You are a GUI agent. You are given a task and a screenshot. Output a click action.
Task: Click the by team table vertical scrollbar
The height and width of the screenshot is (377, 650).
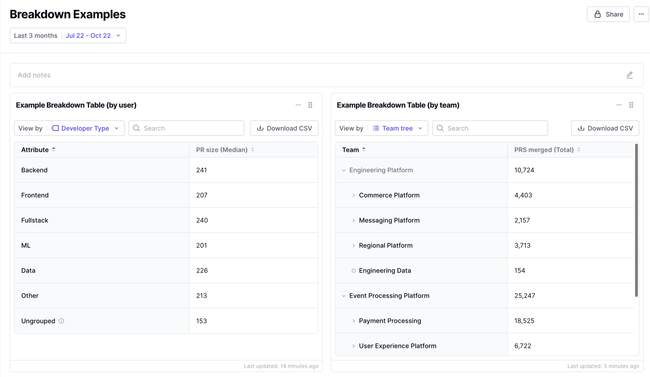point(636,220)
